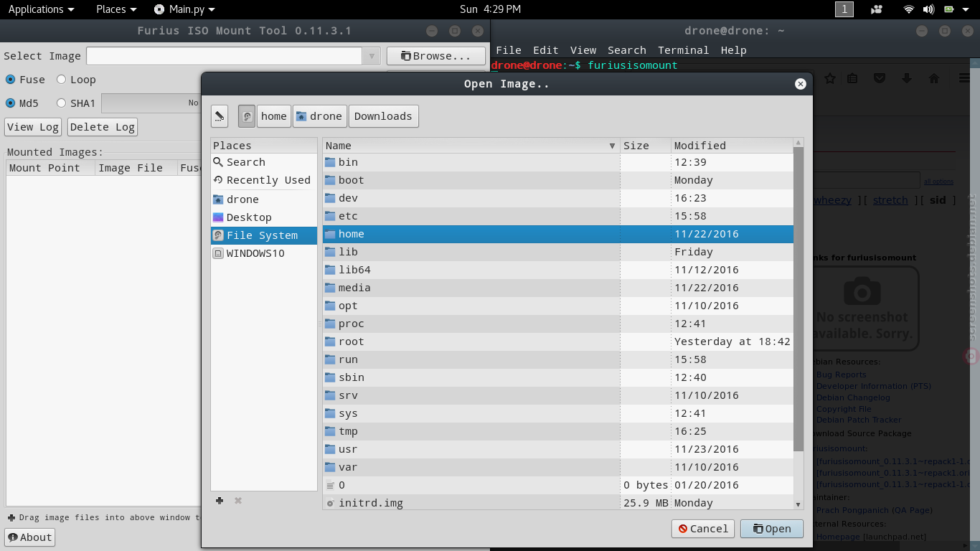Image resolution: width=980 pixels, height=551 pixels.
Task: Click the file icon next to initrd.img
Action: point(330,503)
